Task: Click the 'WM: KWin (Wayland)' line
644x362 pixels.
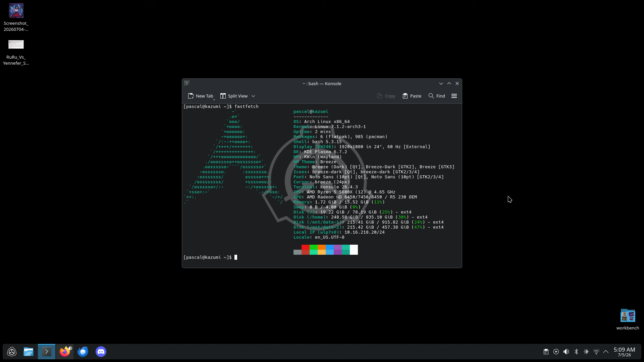Action: click(317, 157)
